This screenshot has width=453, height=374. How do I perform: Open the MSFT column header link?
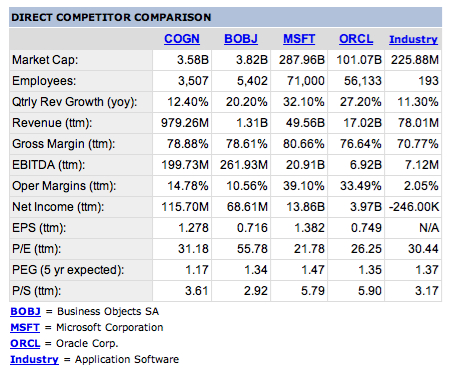[299, 39]
